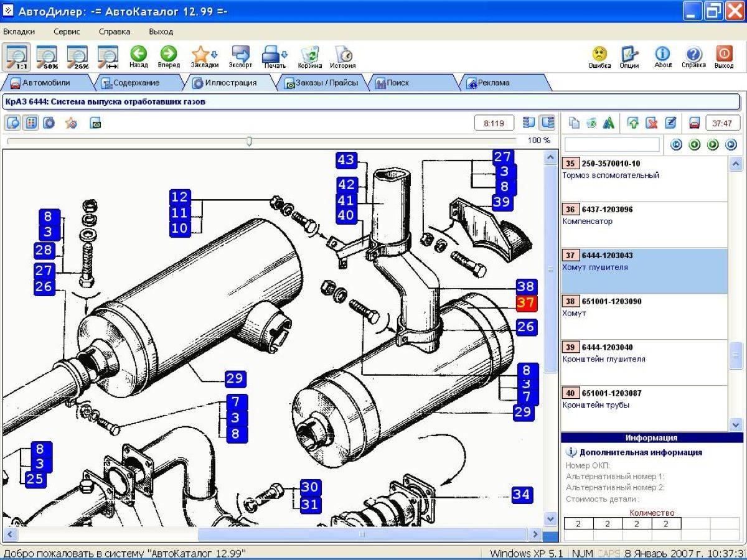
Task: Select part 40 Кронштейн трубы
Action: pos(644,408)
